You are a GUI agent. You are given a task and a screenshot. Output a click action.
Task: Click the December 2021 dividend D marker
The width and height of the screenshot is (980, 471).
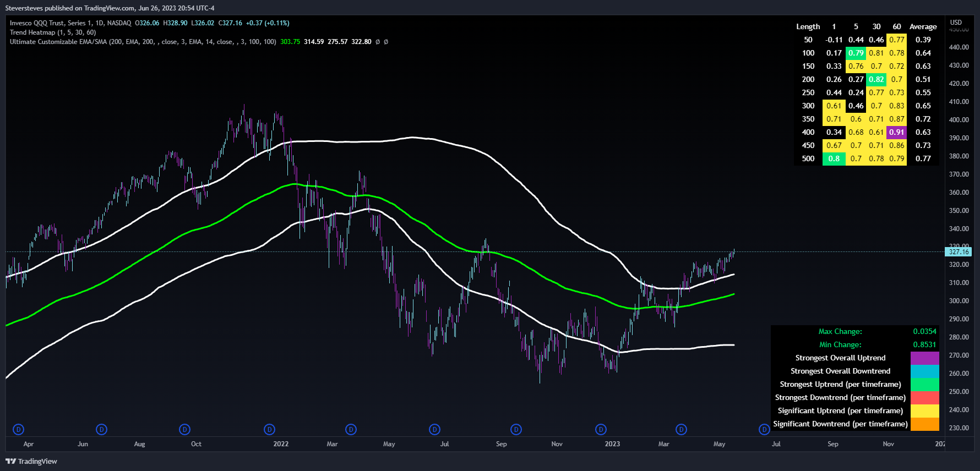pyautogui.click(x=269, y=429)
